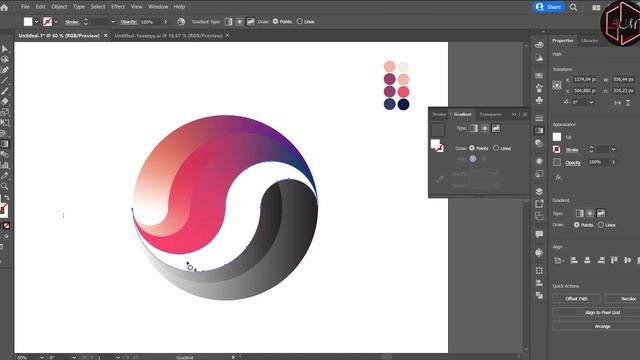Screen dimensions: 640x360
Task: Open the Layers panel icon in dock
Action: [x=539, y=191]
